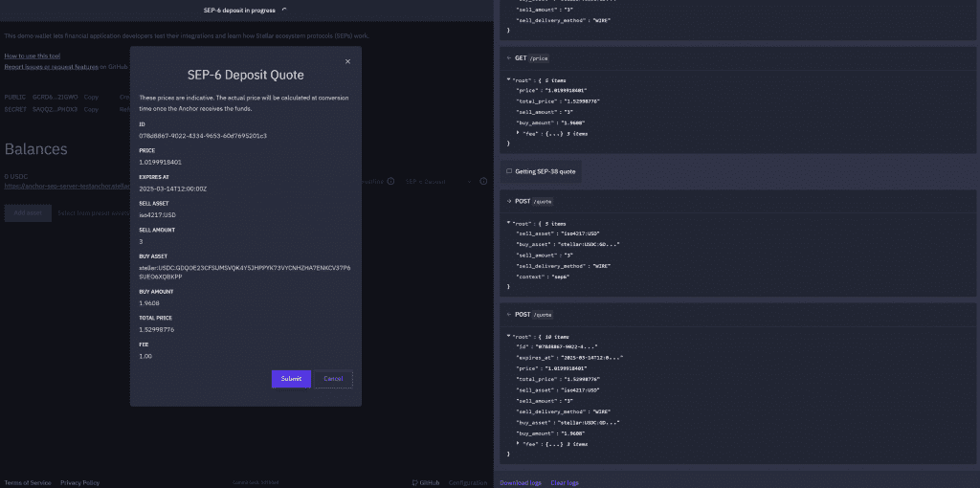Click the Clear logs link
This screenshot has width=980, height=488.
coord(565,482)
